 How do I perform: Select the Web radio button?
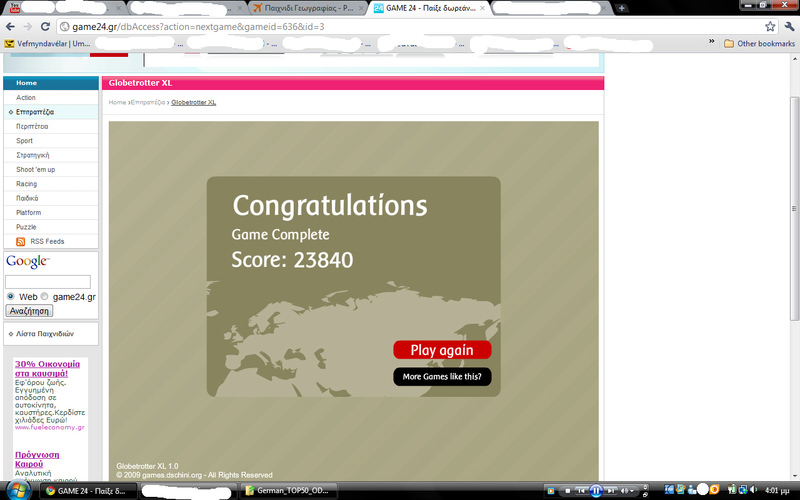pos(11,297)
